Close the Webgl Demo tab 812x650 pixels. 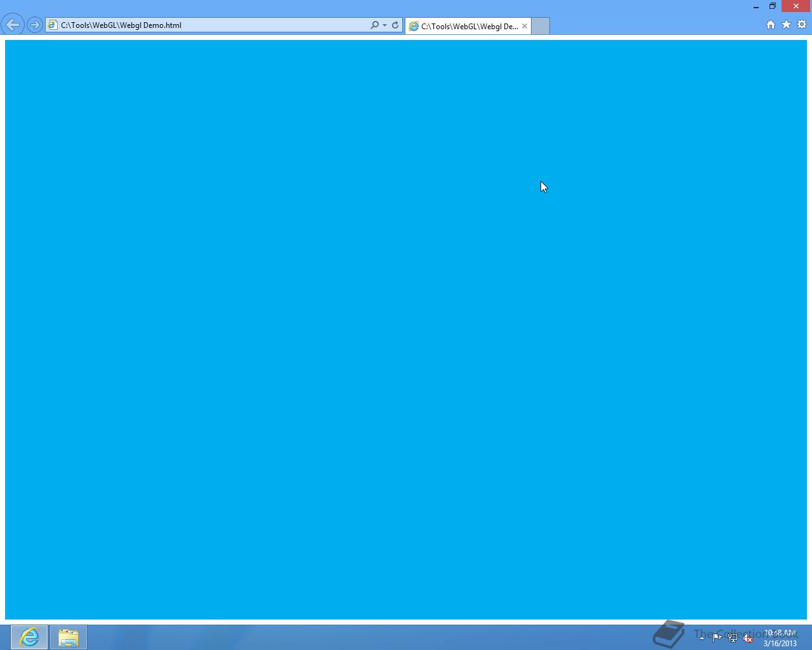[525, 26]
